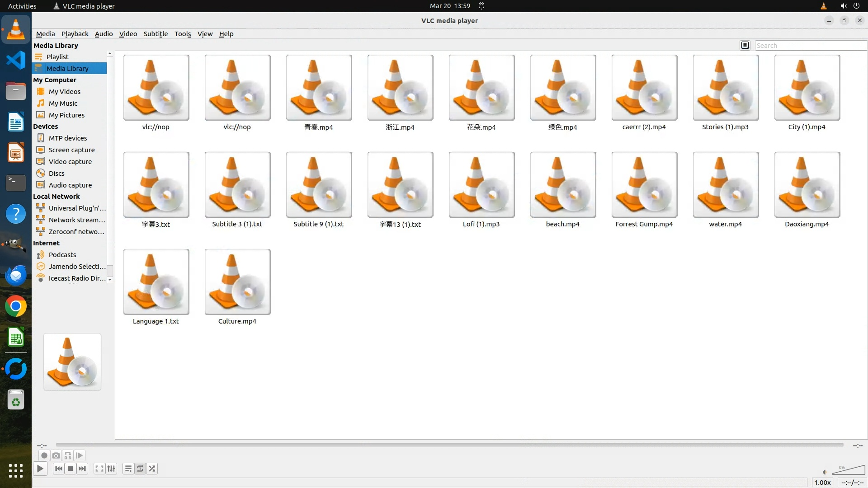
Task: Adjust the volume slider
Action: tap(848, 470)
